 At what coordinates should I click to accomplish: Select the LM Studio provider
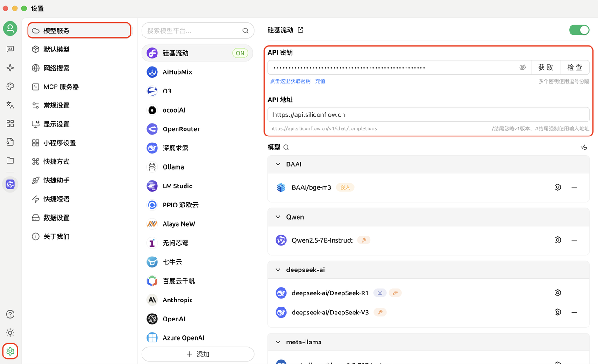point(197,186)
